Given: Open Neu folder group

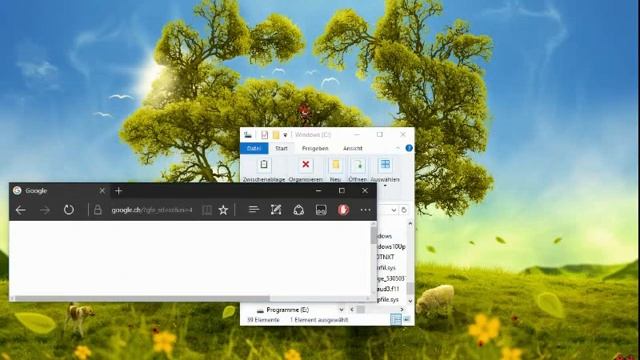Looking at the screenshot, I should [335, 170].
